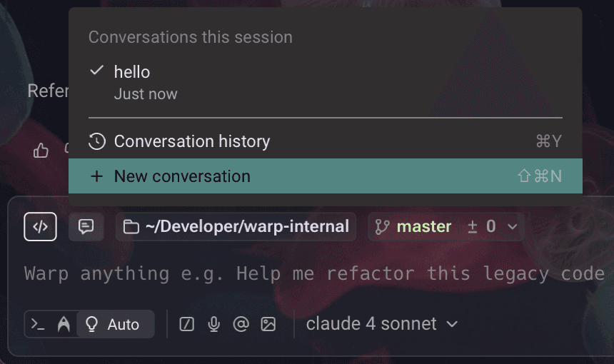Switch to agent mode toggle

coord(64,324)
